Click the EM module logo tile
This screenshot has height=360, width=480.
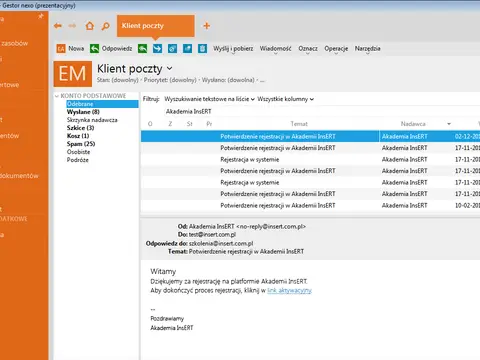pyautogui.click(x=73, y=74)
